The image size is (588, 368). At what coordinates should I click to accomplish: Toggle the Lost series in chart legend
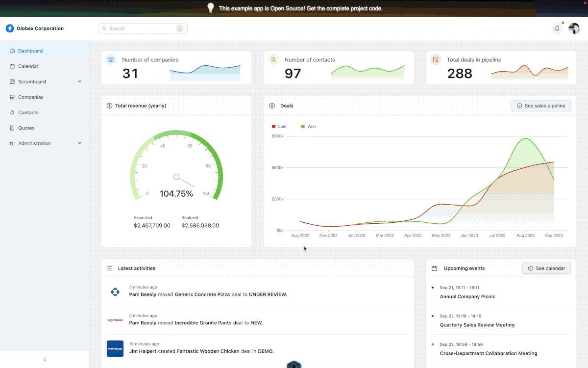point(279,127)
